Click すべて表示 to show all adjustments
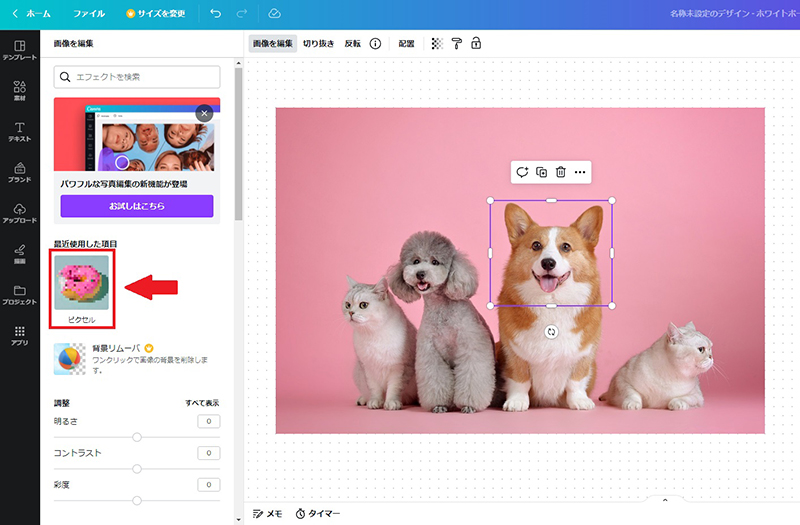This screenshot has height=525, width=800. point(202,403)
